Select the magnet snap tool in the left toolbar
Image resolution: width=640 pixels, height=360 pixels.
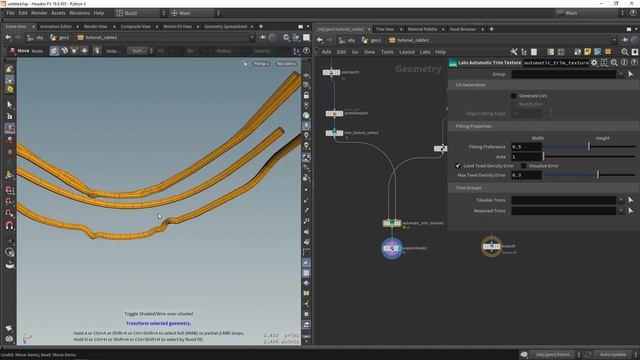click(9, 225)
